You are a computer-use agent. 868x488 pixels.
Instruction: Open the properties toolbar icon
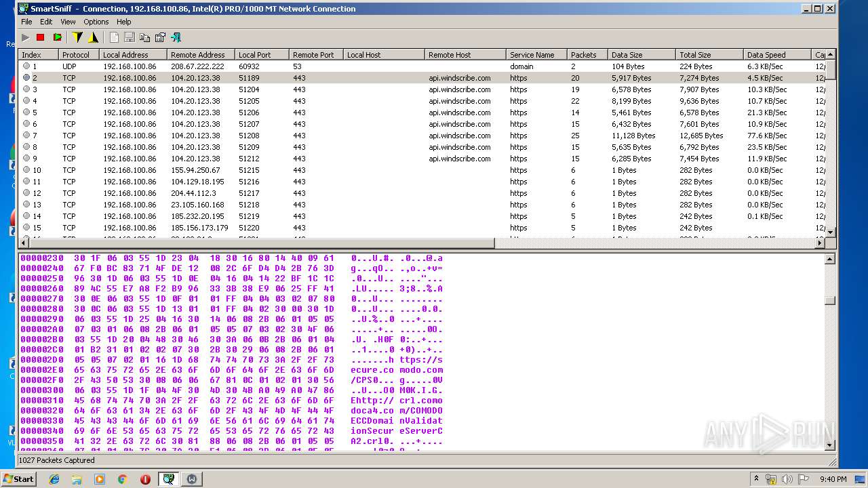coord(160,37)
